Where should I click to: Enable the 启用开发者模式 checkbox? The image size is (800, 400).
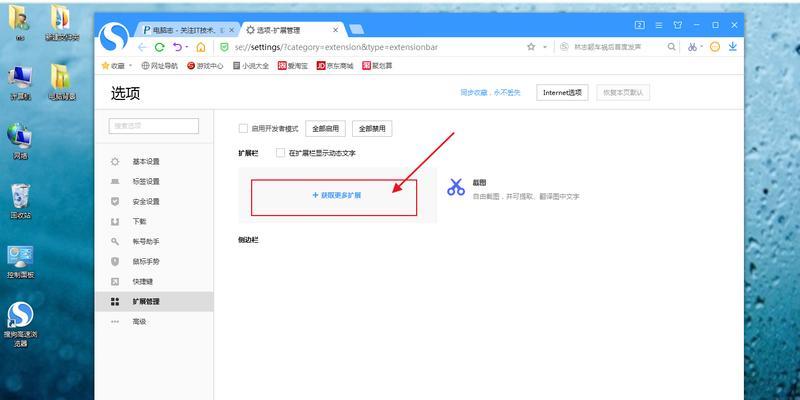coord(243,129)
